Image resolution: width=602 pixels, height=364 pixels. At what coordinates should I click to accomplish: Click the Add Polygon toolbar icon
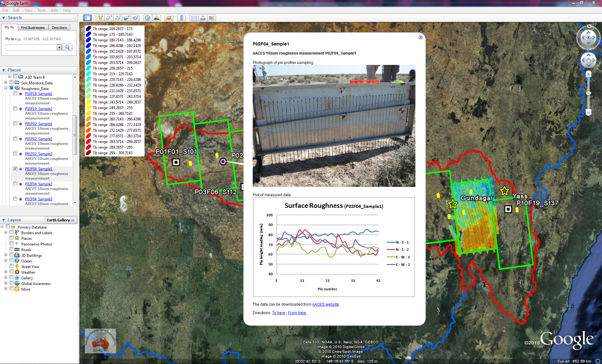pyautogui.click(x=109, y=18)
